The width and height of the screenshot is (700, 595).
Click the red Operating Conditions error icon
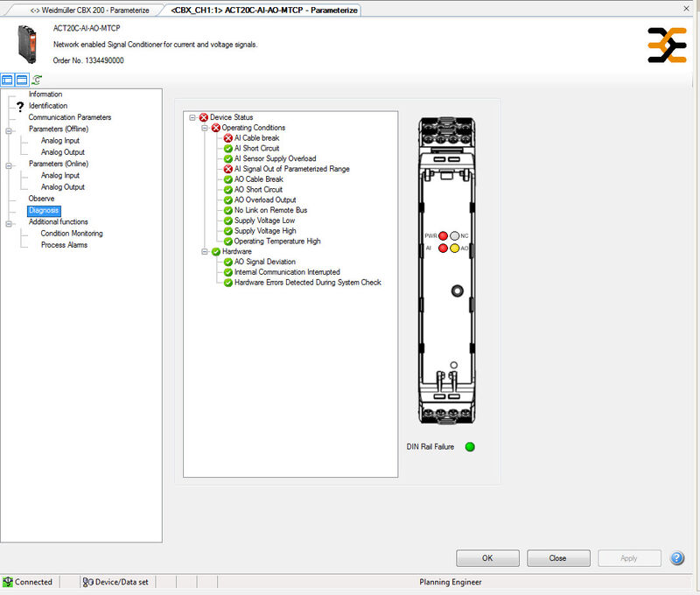pyautogui.click(x=215, y=128)
